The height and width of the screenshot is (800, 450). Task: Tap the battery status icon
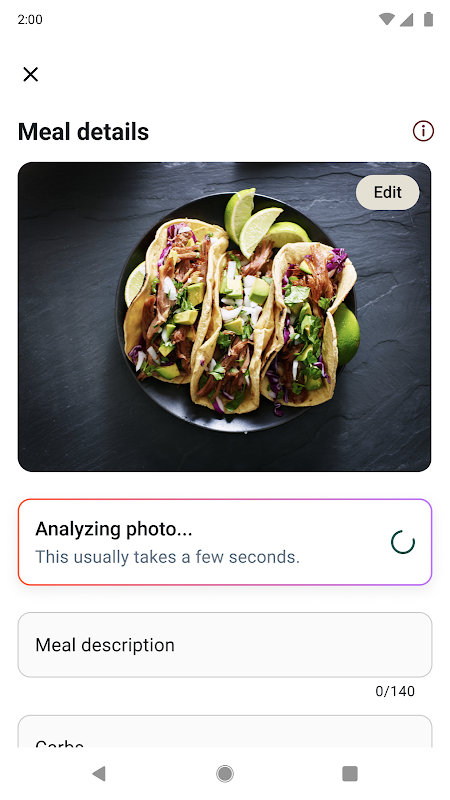[429, 19]
